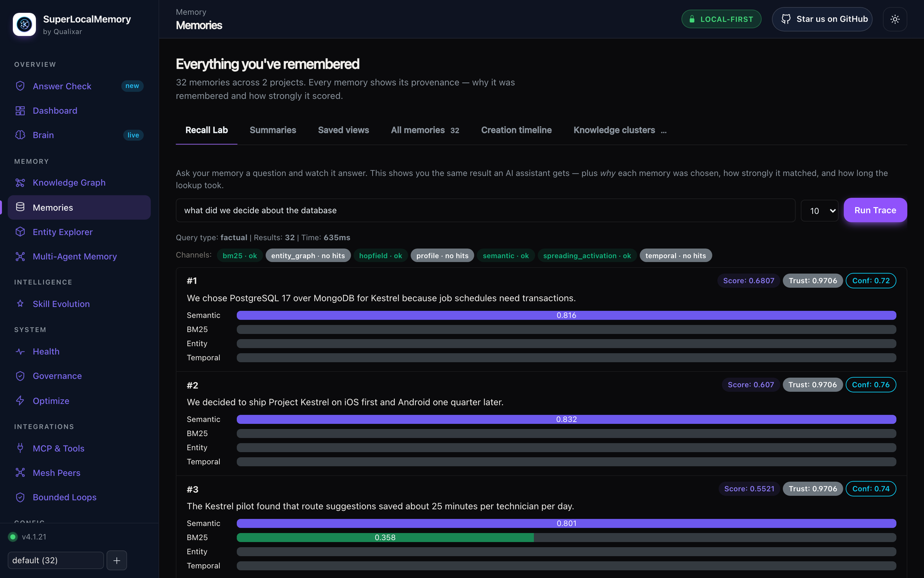Click the v4.1.21 version label

click(x=34, y=536)
